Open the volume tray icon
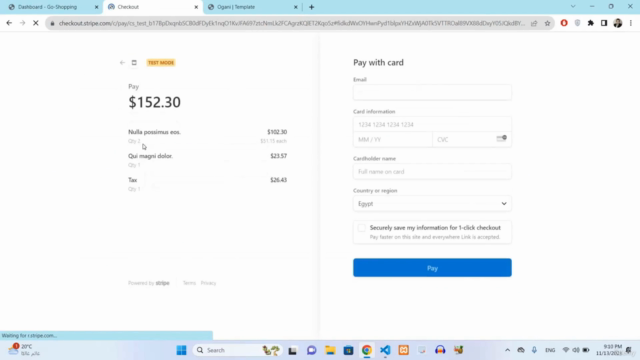Screen dimensions: 640x360 pyautogui.click(x=576, y=350)
